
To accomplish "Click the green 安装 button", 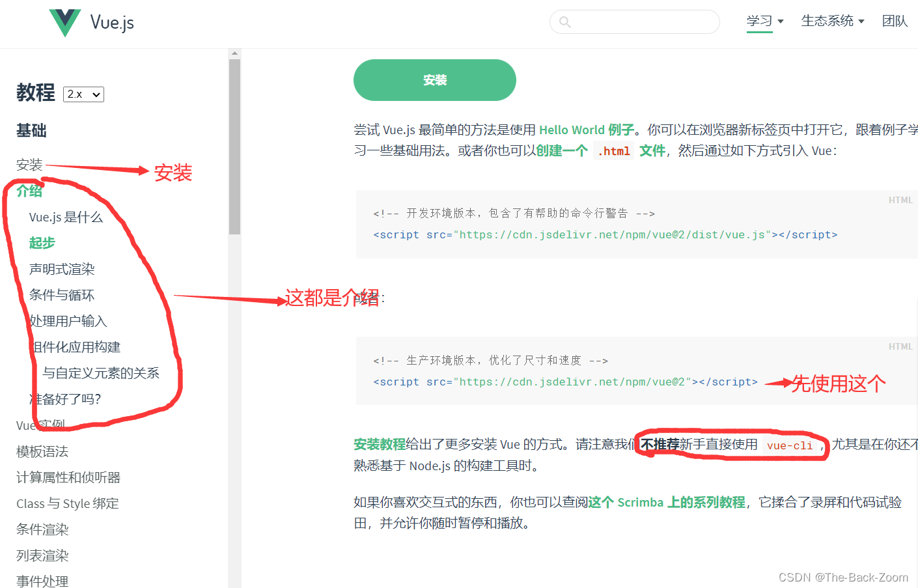I will pyautogui.click(x=435, y=80).
